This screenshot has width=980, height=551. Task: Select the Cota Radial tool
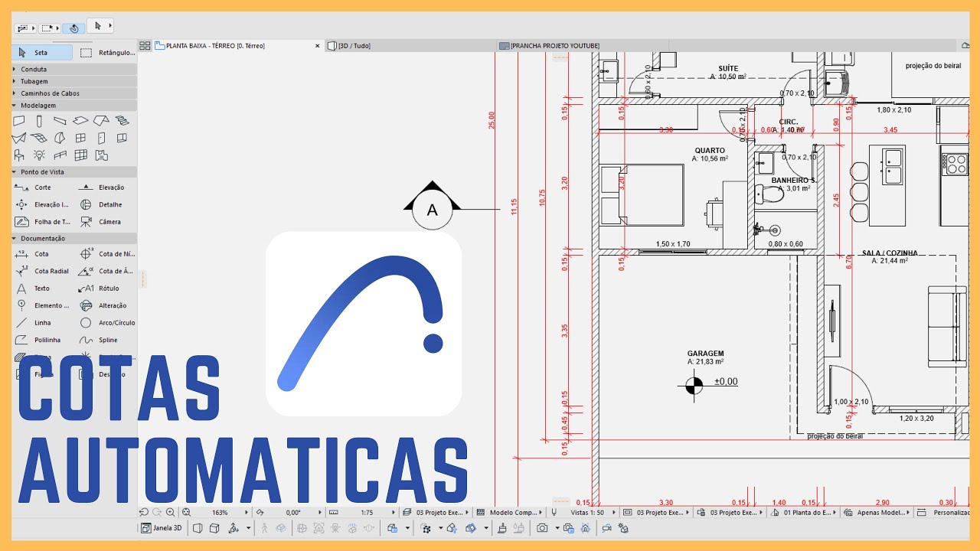42,271
